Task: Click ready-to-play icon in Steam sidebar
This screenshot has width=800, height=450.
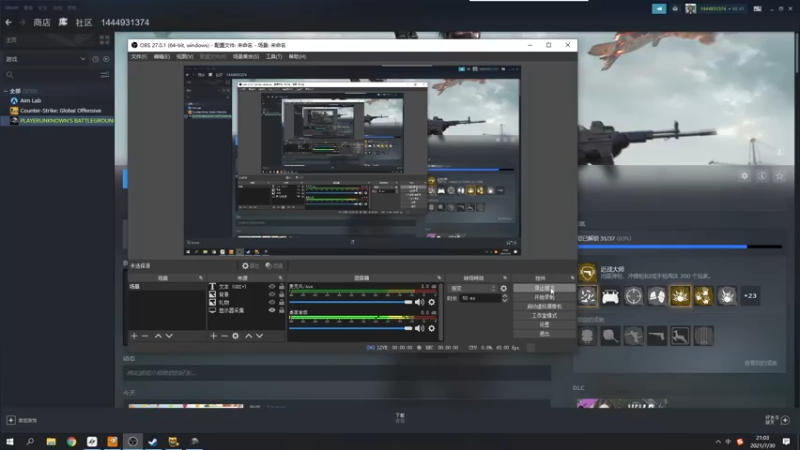Action: pyautogui.click(x=106, y=59)
